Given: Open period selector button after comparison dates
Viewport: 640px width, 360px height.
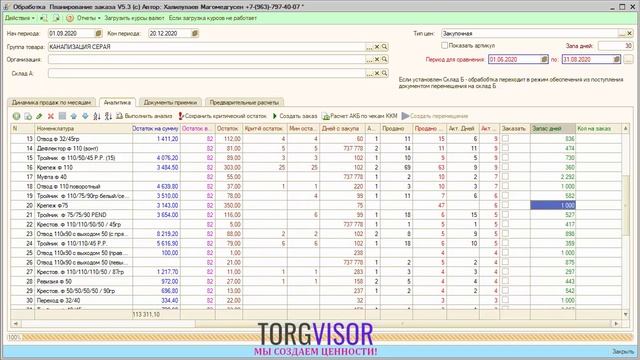Looking at the screenshot, I should click(628, 60).
